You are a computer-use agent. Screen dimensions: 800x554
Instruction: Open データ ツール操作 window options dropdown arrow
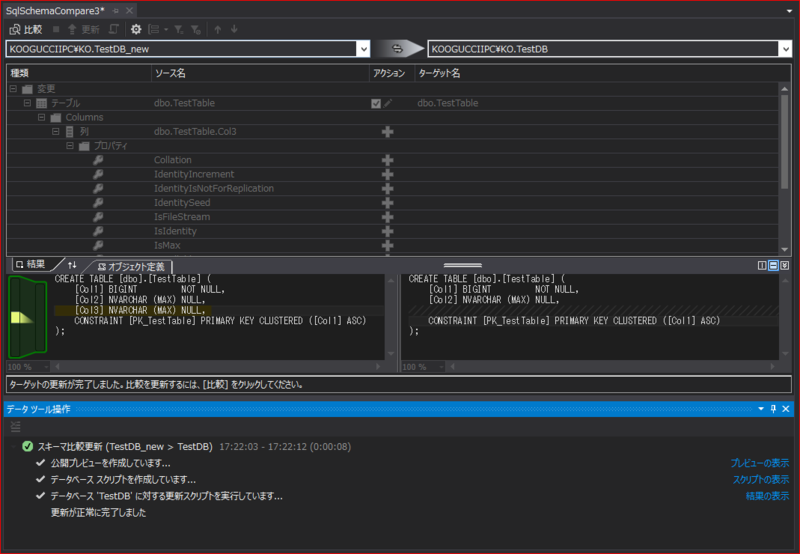[x=761, y=409]
